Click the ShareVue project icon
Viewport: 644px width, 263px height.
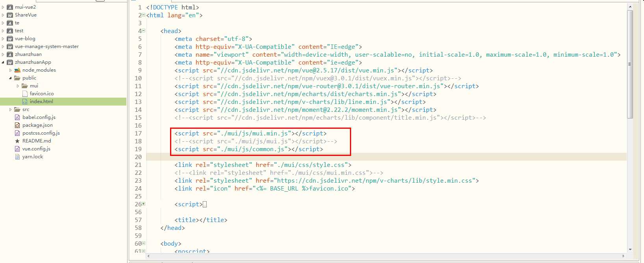10,15
